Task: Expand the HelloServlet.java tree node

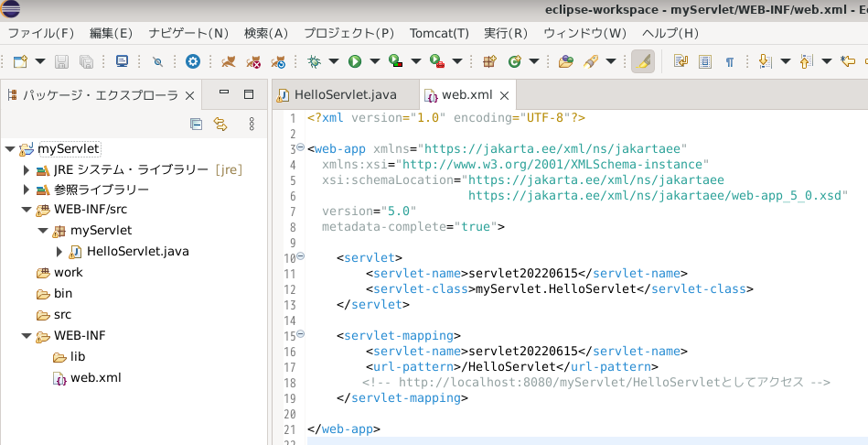Action: pos(59,252)
